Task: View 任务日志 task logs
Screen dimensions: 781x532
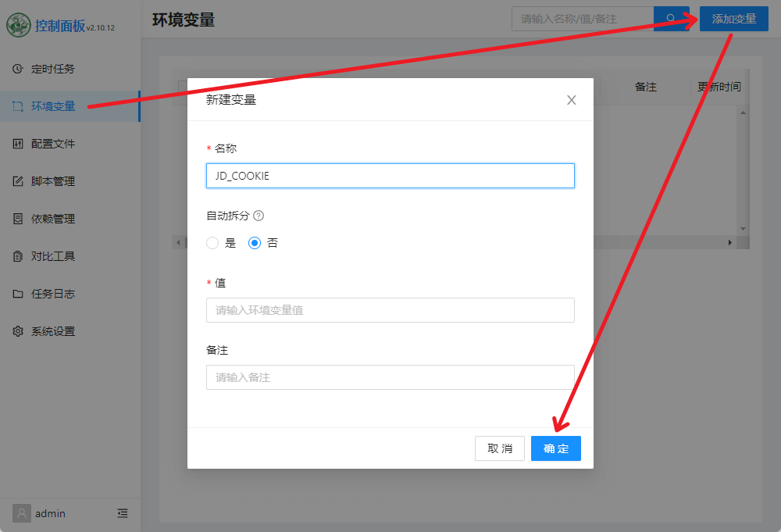Action: point(52,294)
